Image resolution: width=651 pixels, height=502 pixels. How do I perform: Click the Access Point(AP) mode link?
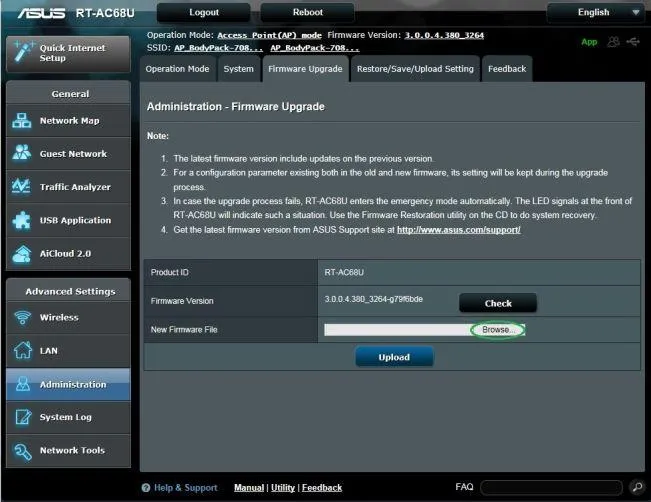point(269,35)
